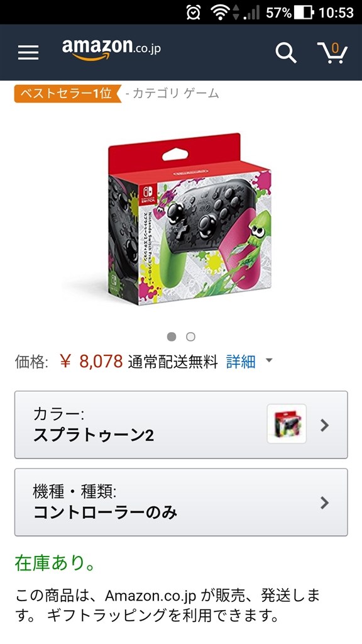Tap the Wi-Fi status icon
This screenshot has height=644, width=362.
tap(220, 13)
